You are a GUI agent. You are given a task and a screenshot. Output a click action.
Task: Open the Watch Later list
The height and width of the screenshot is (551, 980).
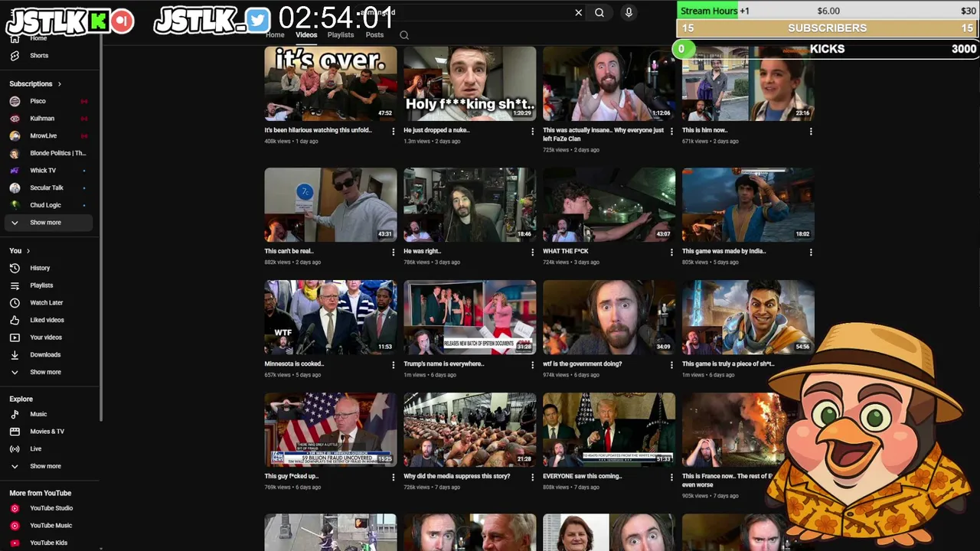(x=47, y=302)
